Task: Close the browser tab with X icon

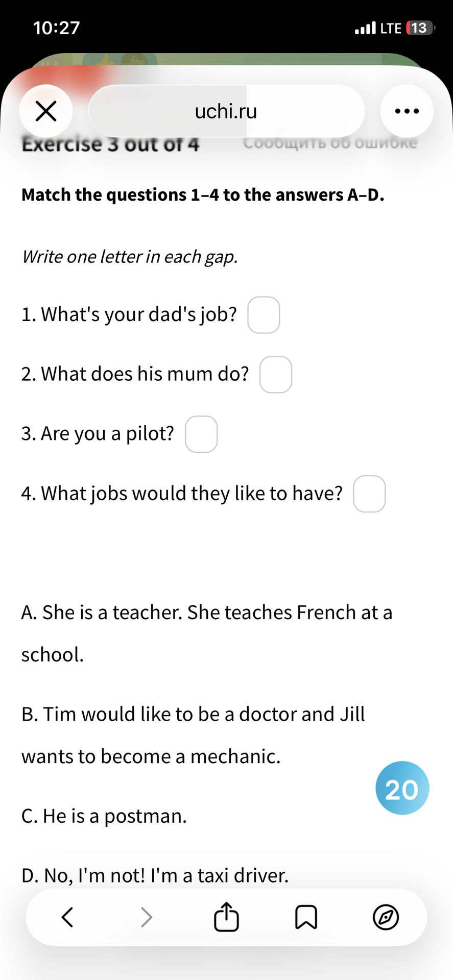Action: point(46,111)
